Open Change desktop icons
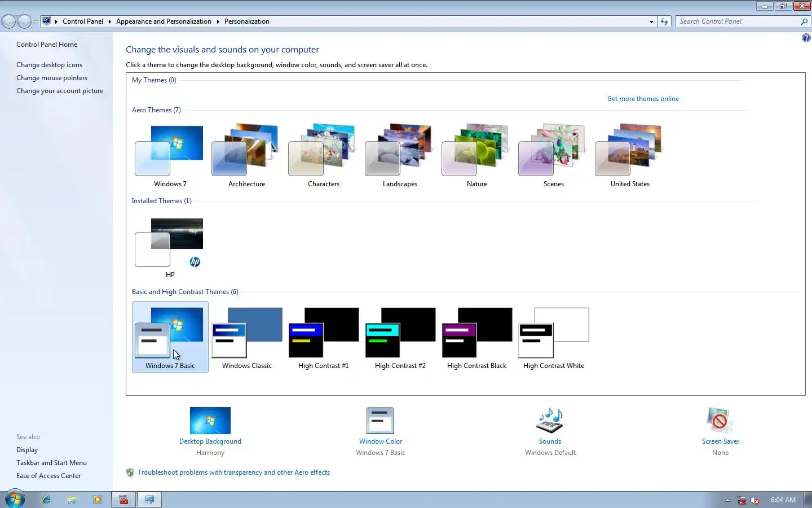This screenshot has height=508, width=812. click(x=49, y=65)
